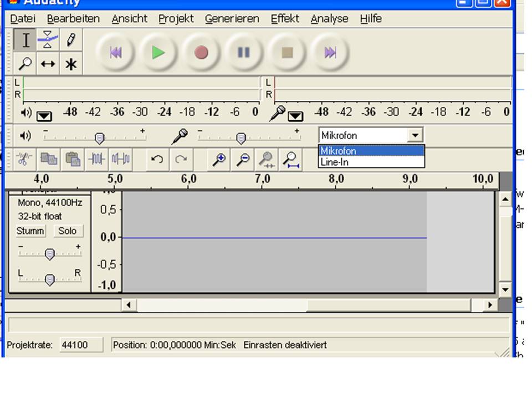532x399 pixels.
Task: Click the Undo arrow icon
Action: pos(157,159)
